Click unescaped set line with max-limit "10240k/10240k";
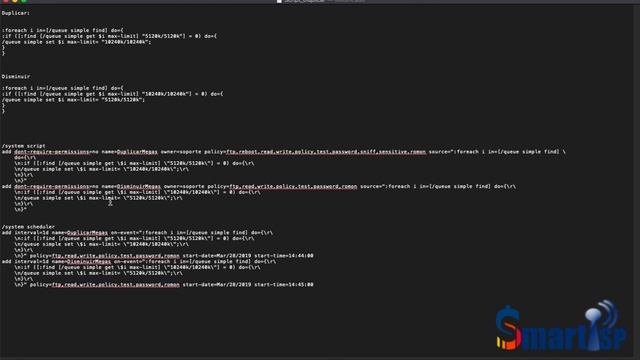The image size is (640, 360). [76, 42]
